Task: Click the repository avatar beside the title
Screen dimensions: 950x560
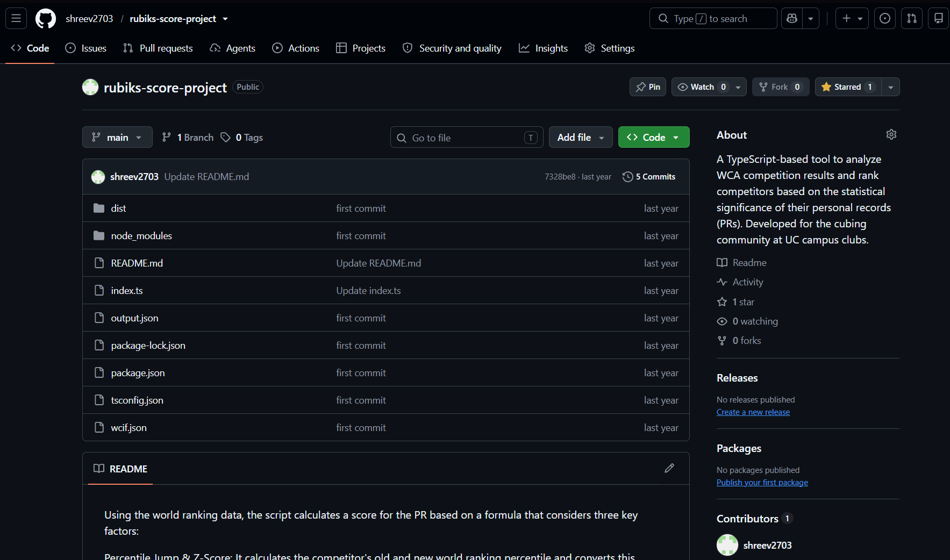Action: [90, 87]
